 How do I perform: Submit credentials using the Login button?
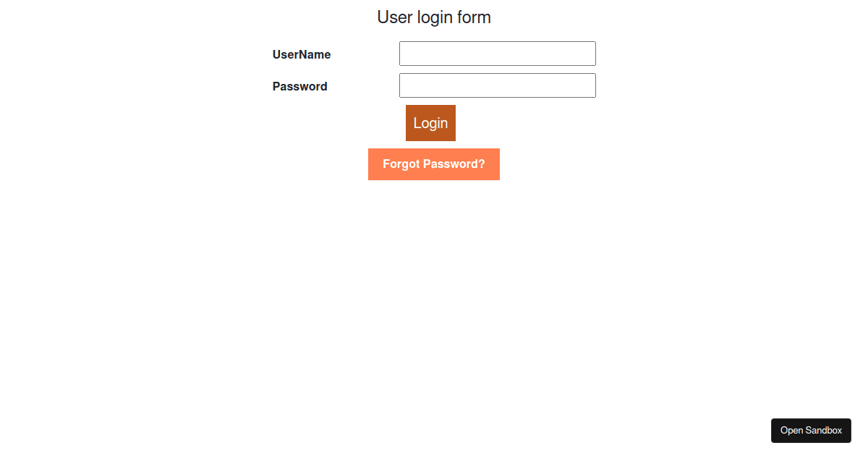tap(430, 123)
